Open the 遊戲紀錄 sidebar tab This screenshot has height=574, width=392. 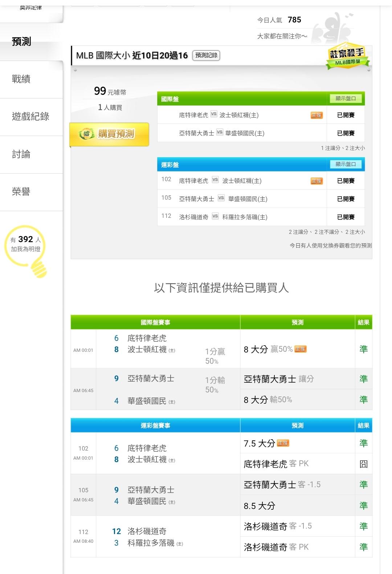tap(31, 117)
